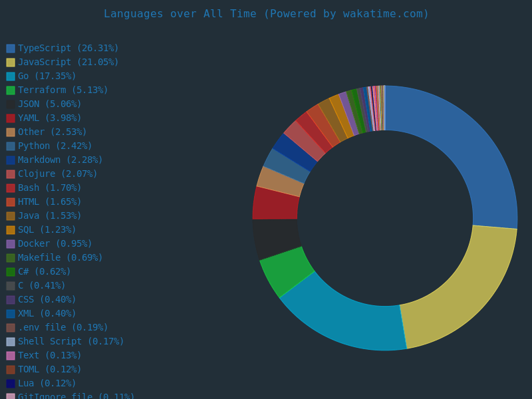Click the .env file legend color swatch

click(11, 328)
